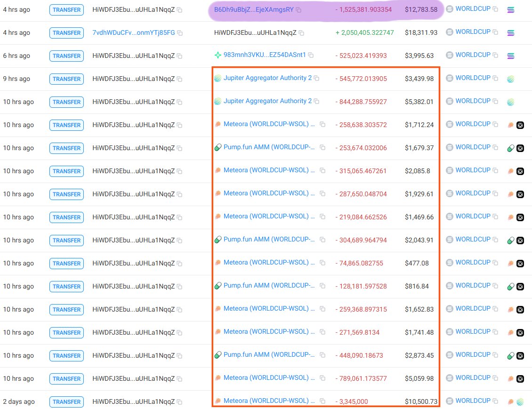The width and height of the screenshot is (532, 409).
Task: Copy Pump.fun AMM address in -128,181.597528 row
Action: tap(322, 286)
